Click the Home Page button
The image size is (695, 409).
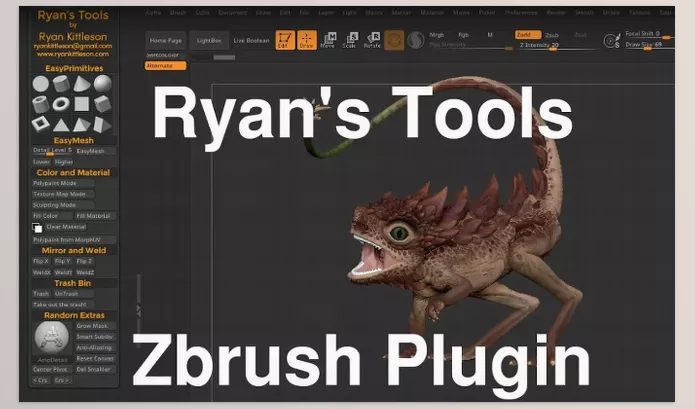coord(166,40)
